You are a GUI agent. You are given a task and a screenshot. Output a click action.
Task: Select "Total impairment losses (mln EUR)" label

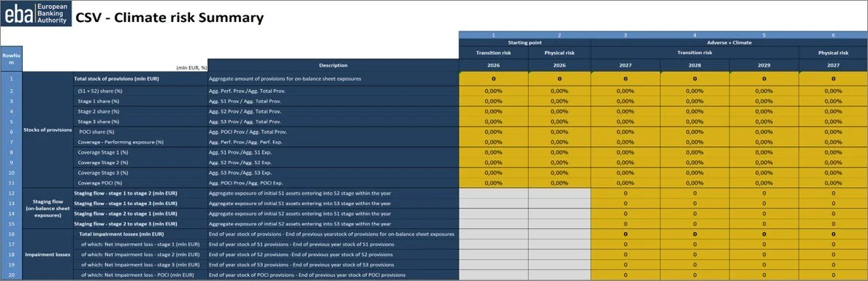point(122,234)
